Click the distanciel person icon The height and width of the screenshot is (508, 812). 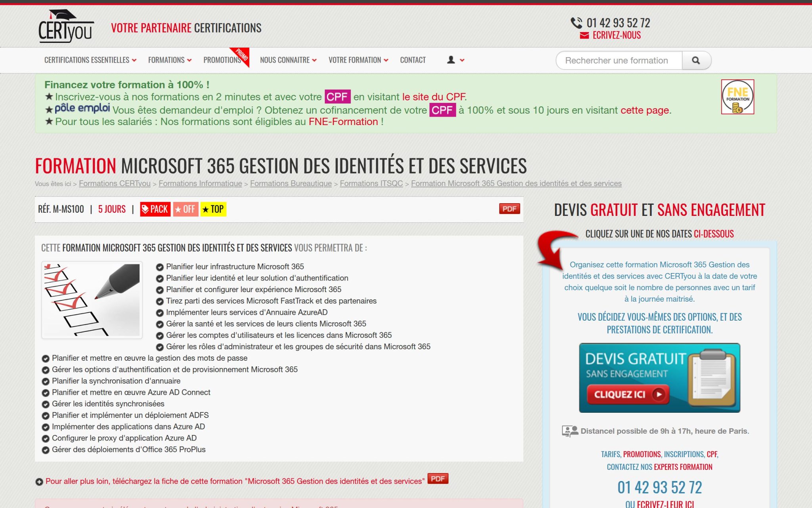click(570, 431)
